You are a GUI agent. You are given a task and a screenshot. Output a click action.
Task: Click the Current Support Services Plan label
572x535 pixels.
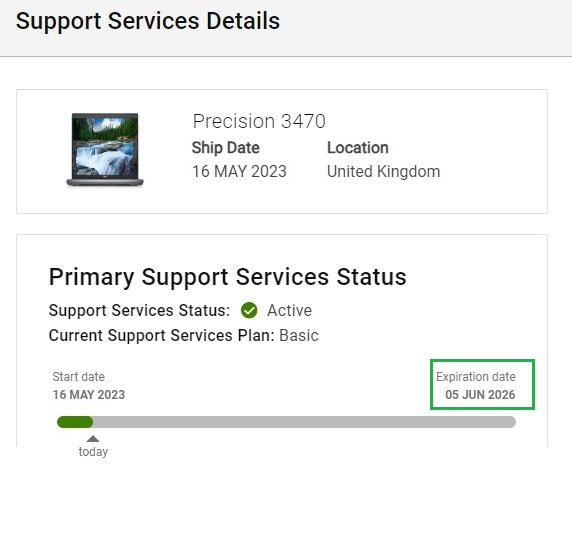(161, 336)
